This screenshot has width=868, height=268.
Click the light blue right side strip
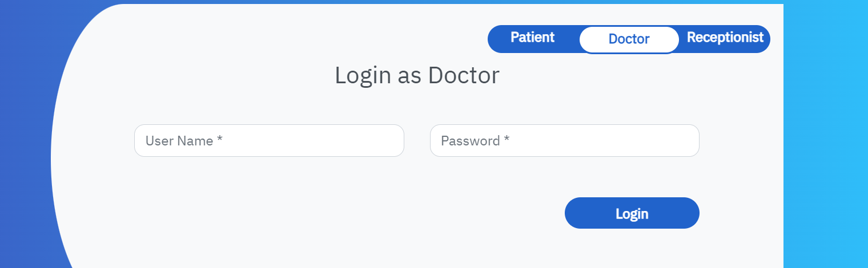[825, 143]
